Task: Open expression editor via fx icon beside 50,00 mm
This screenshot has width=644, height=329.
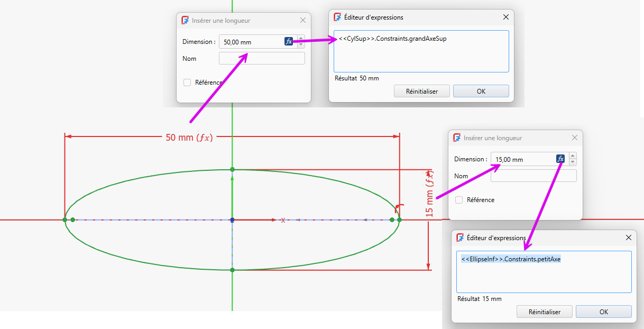Action: (289, 41)
